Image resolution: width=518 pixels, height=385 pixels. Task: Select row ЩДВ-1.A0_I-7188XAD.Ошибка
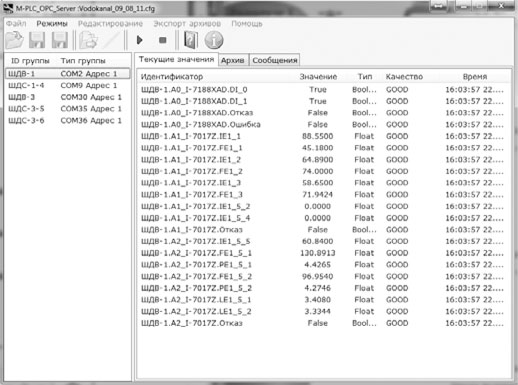pos(324,125)
